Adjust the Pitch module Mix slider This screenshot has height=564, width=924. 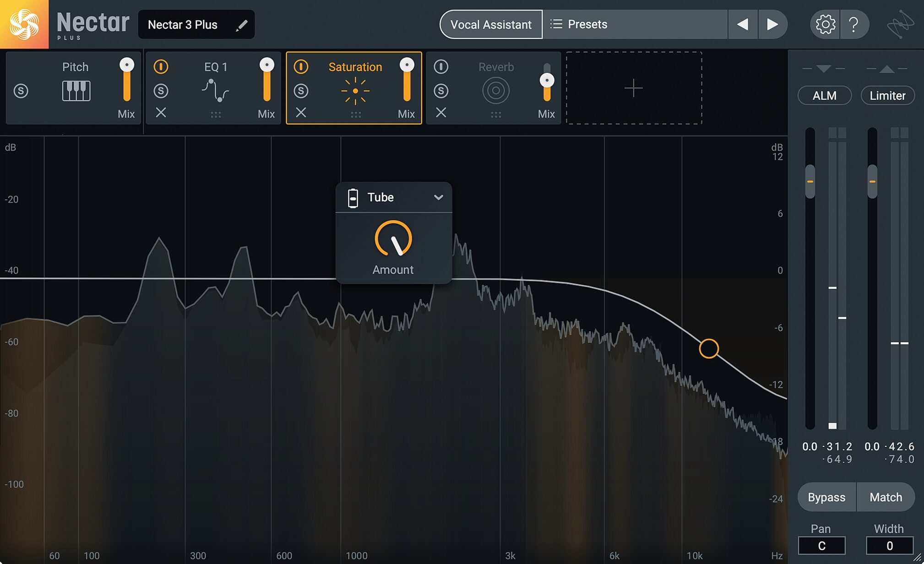127,79
